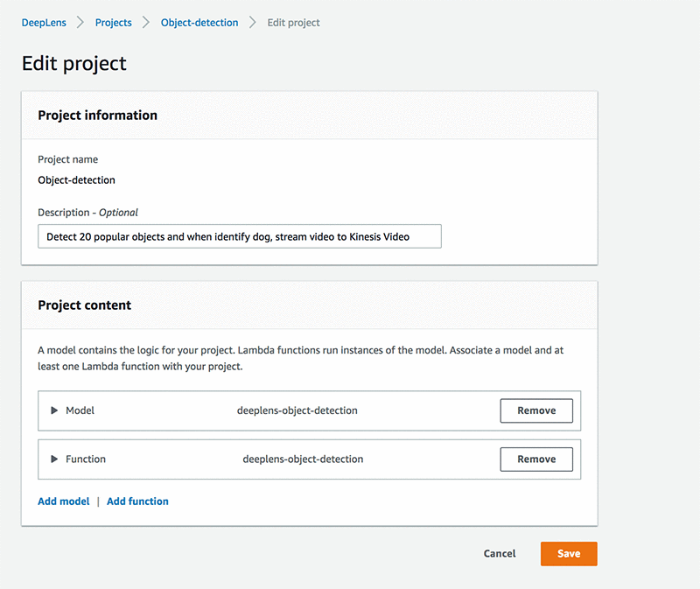Remove the Model from the project
This screenshot has height=589, width=700.
(536, 410)
